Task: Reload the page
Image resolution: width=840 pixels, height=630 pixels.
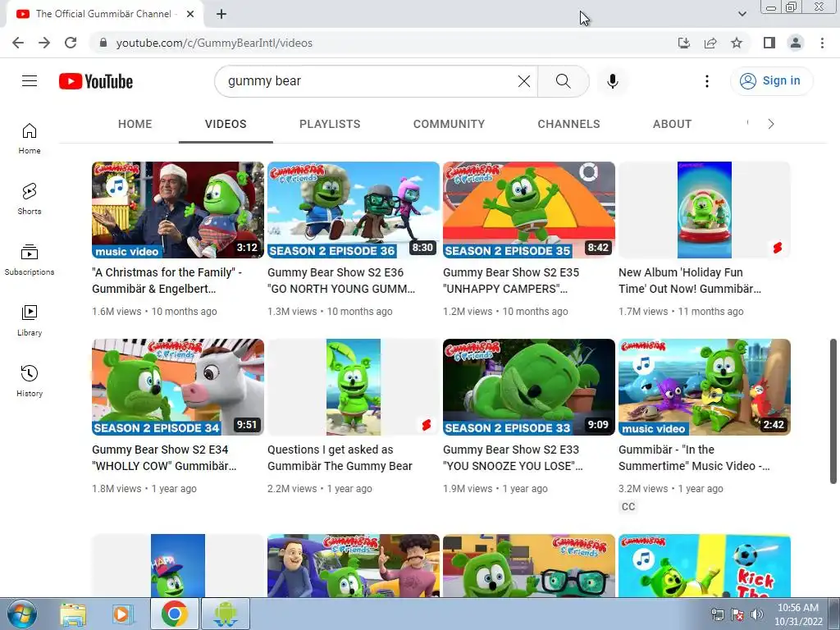Action: tap(71, 43)
